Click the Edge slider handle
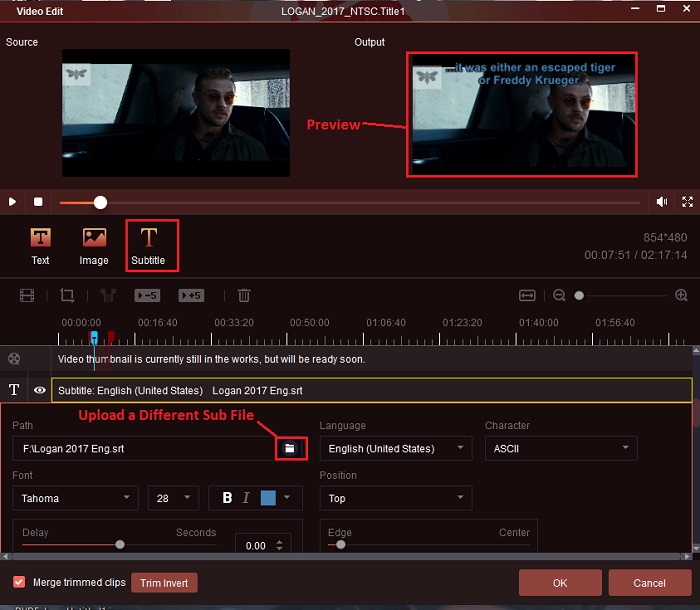700x610 pixels. (x=341, y=545)
